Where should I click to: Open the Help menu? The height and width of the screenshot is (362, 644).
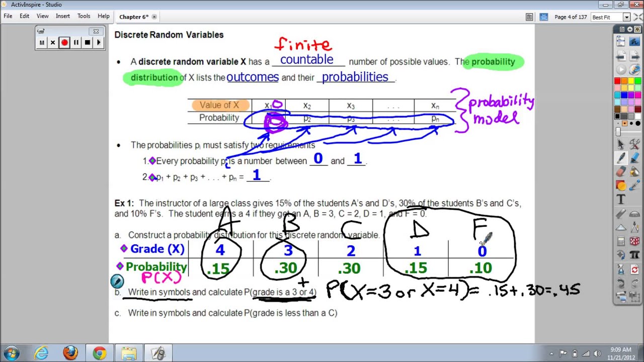coord(104,16)
